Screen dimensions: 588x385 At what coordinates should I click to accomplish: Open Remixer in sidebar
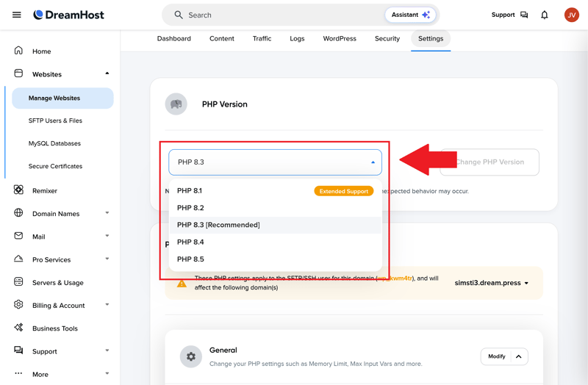click(x=45, y=191)
